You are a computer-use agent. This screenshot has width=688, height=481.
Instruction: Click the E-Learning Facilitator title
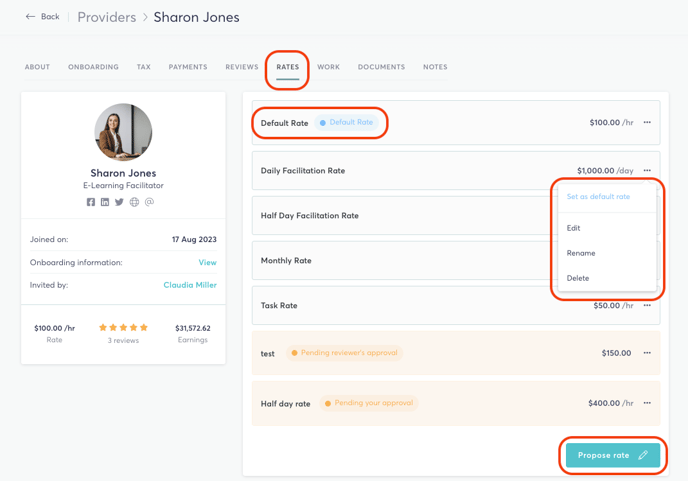click(123, 186)
